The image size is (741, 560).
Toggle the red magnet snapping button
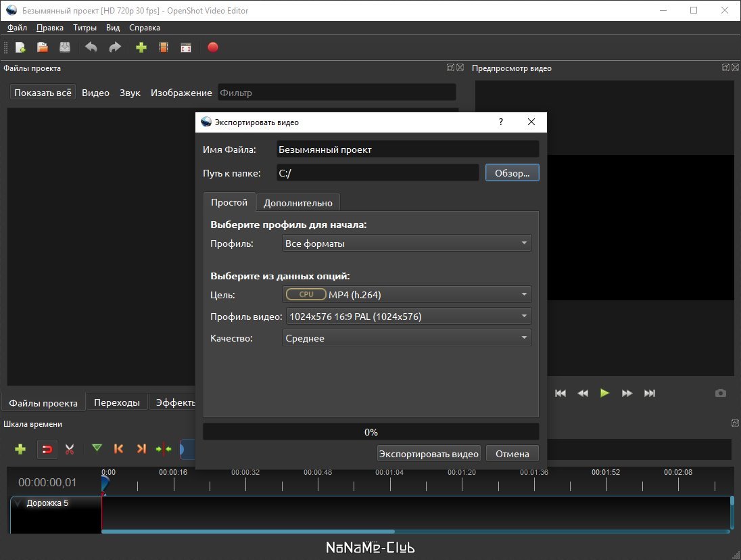tap(47, 448)
